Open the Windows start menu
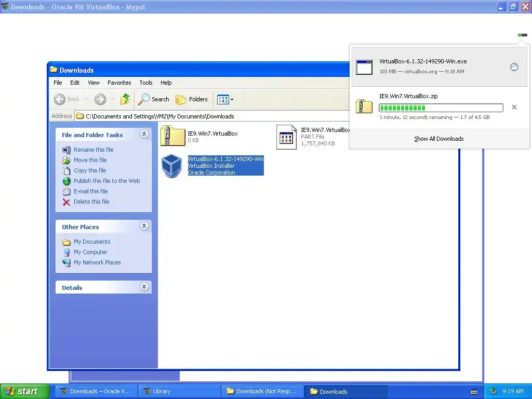Viewport: 532px width, 399px height. [x=24, y=391]
